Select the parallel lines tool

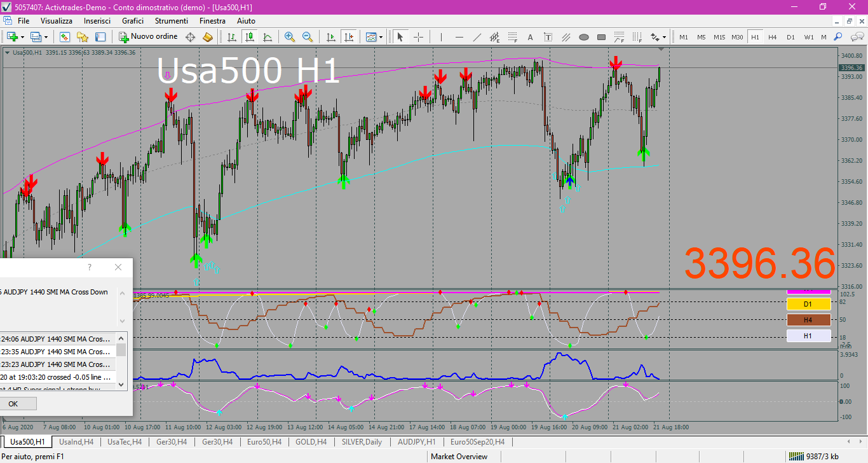coord(566,37)
